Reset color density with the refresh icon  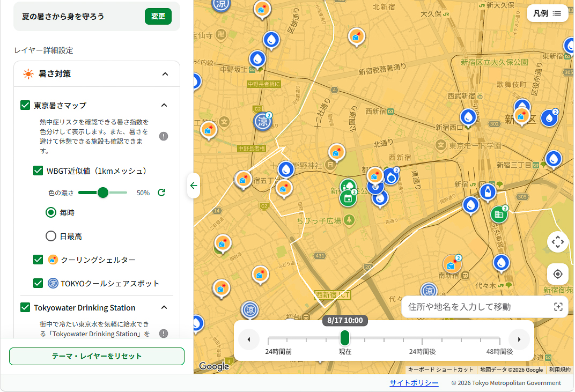(x=161, y=193)
